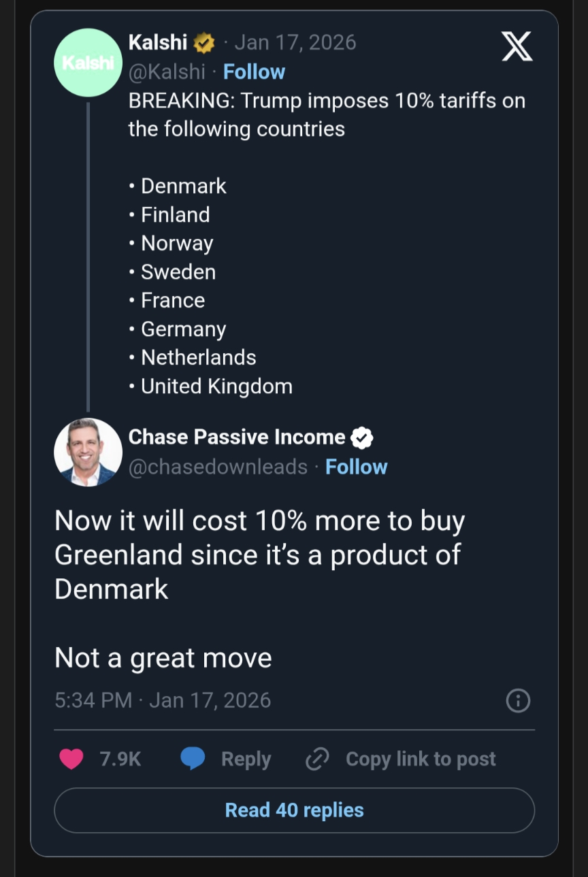Open the @chasedownleads handle link

coord(218,467)
